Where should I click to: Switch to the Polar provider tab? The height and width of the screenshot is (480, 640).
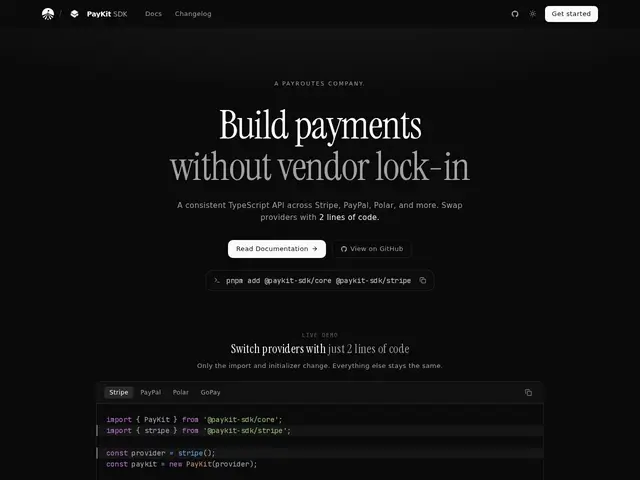click(x=180, y=392)
